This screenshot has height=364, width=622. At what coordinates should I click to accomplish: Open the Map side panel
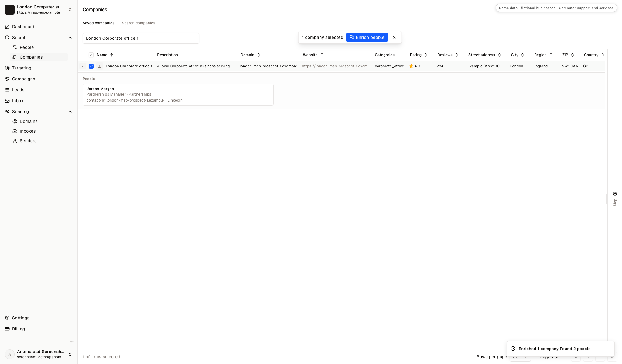click(x=615, y=199)
